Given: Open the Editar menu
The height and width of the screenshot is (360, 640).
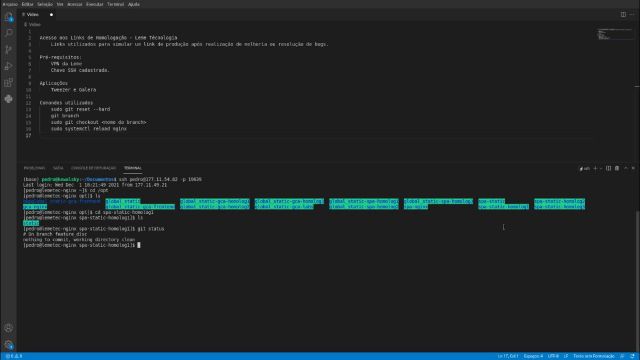Looking at the screenshot, I should tap(27, 4).
